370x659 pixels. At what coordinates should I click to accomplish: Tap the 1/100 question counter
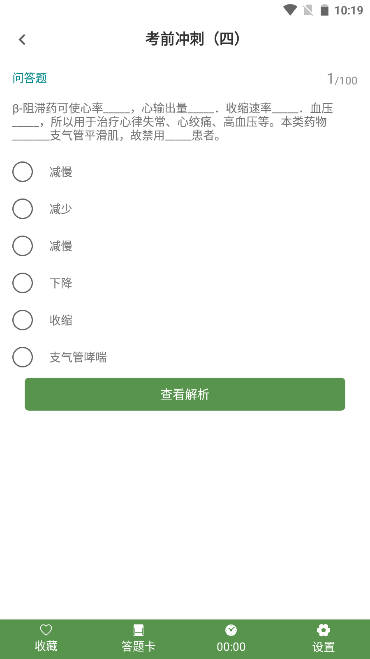point(342,79)
